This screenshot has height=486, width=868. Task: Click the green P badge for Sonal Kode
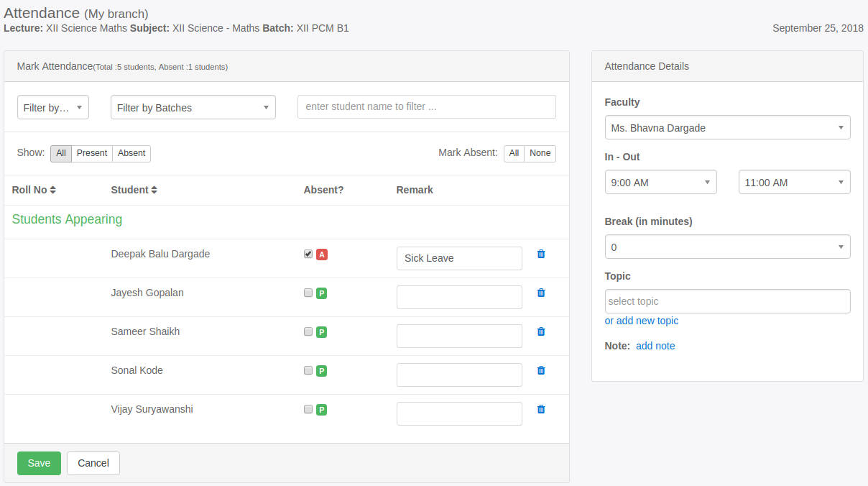[321, 370]
